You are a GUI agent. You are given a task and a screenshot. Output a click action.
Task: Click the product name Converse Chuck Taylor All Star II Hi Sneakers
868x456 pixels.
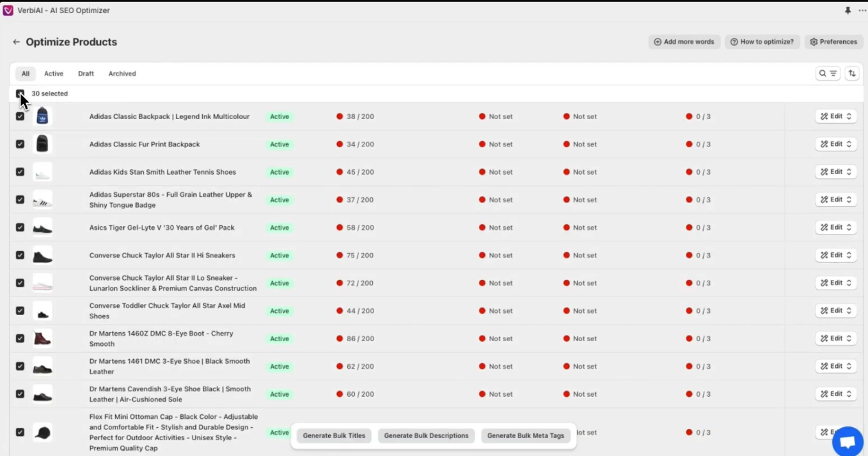point(162,255)
